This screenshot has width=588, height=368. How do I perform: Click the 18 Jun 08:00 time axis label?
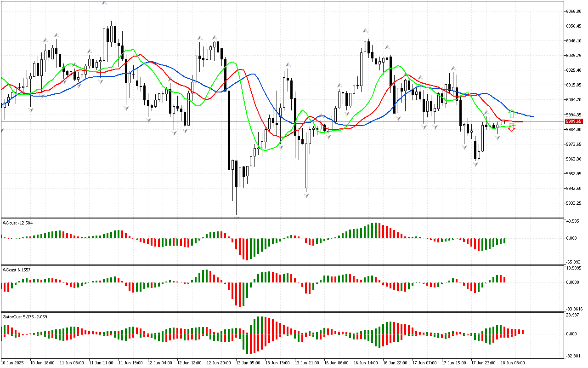(514, 363)
